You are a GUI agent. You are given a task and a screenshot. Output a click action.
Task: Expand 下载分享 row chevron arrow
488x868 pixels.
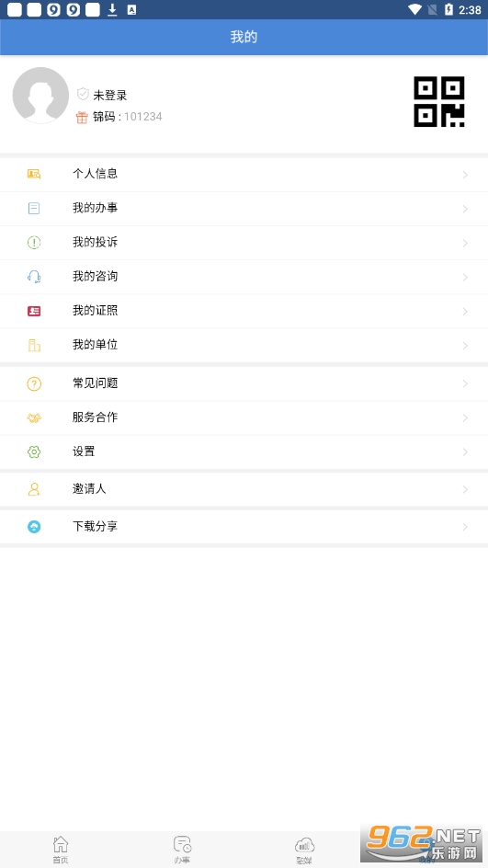tap(465, 527)
